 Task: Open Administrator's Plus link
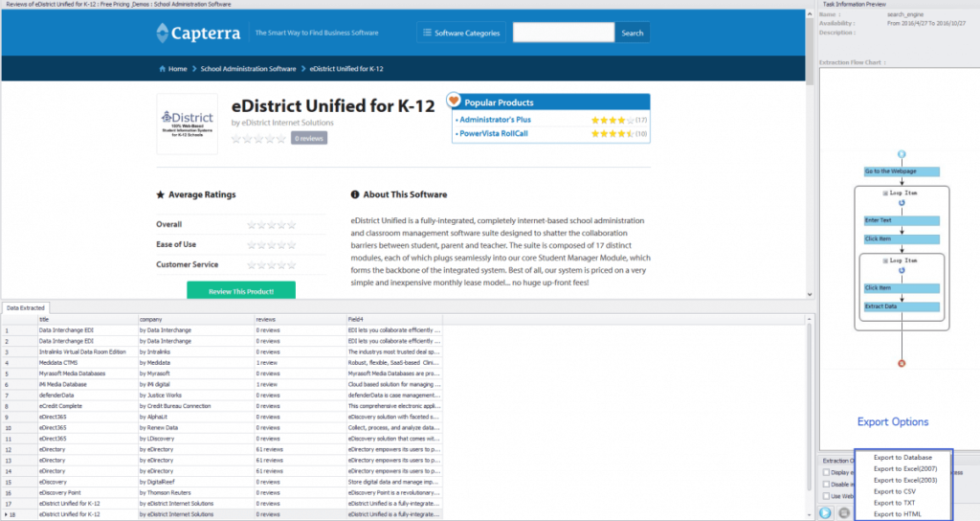click(495, 120)
